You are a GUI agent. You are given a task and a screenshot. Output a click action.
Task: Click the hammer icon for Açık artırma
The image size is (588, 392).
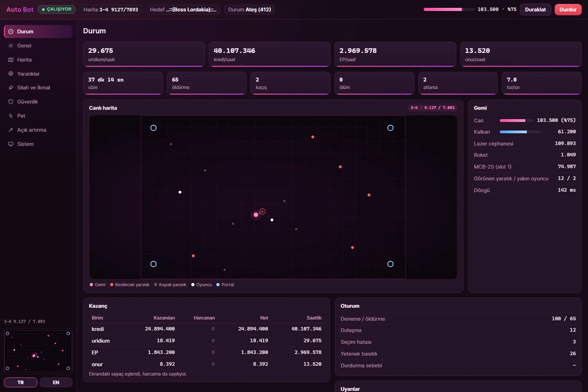[11, 130]
